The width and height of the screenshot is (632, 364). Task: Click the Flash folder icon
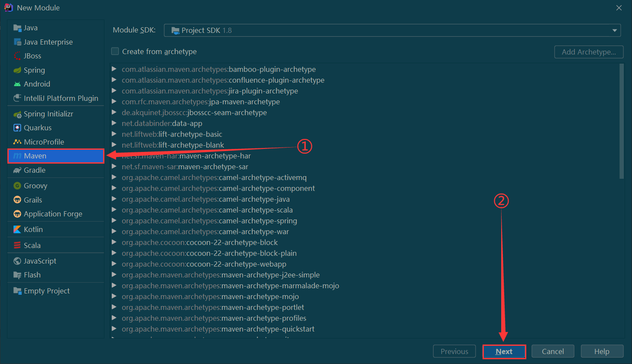pyautogui.click(x=17, y=275)
